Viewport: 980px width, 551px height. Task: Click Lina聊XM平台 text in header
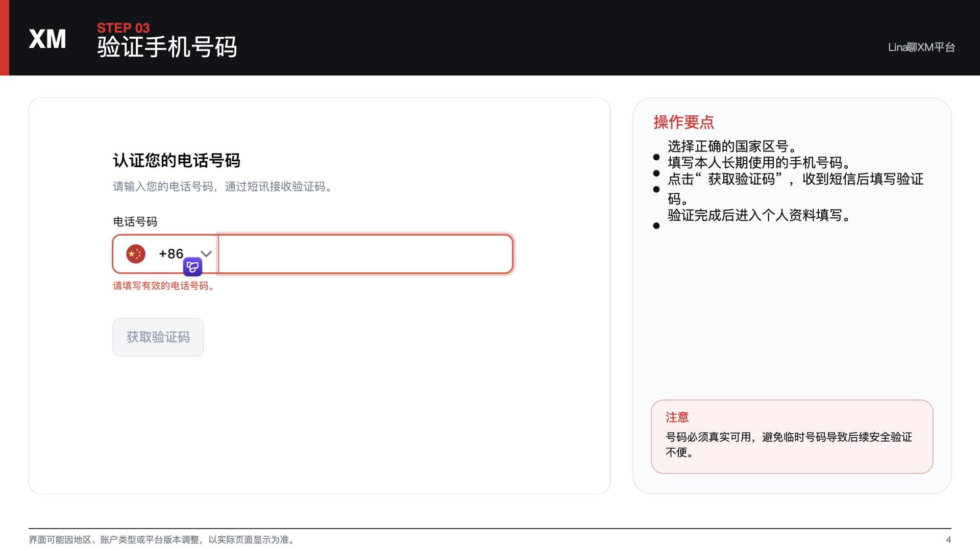click(x=922, y=47)
